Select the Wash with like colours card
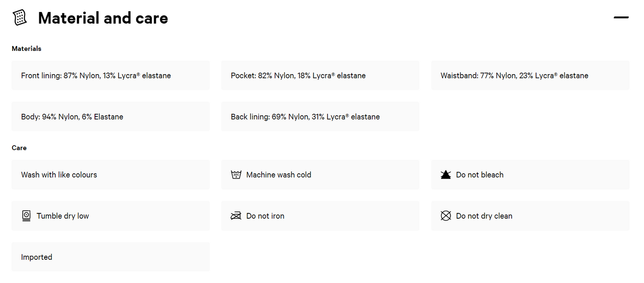The width and height of the screenshot is (644, 283). coord(111,175)
